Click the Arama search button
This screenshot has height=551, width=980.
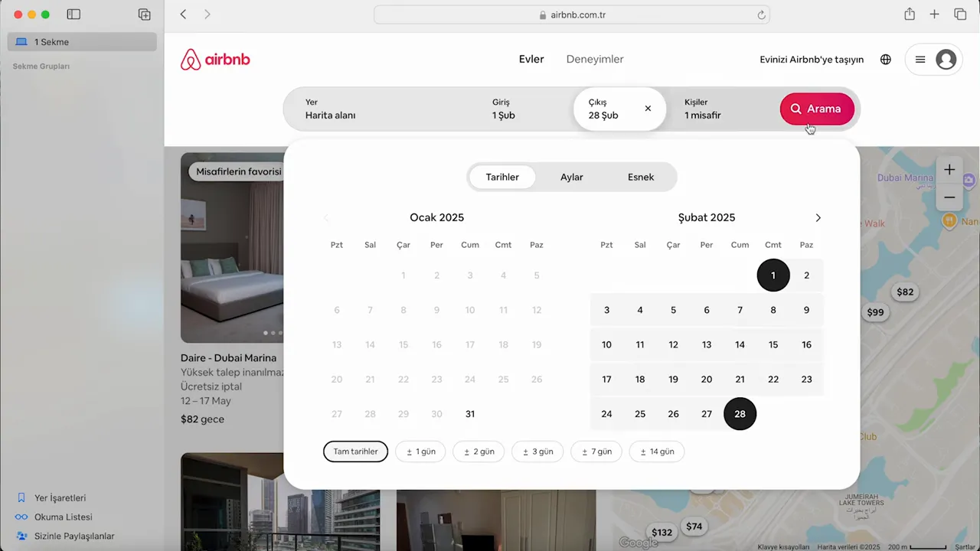[x=816, y=109]
